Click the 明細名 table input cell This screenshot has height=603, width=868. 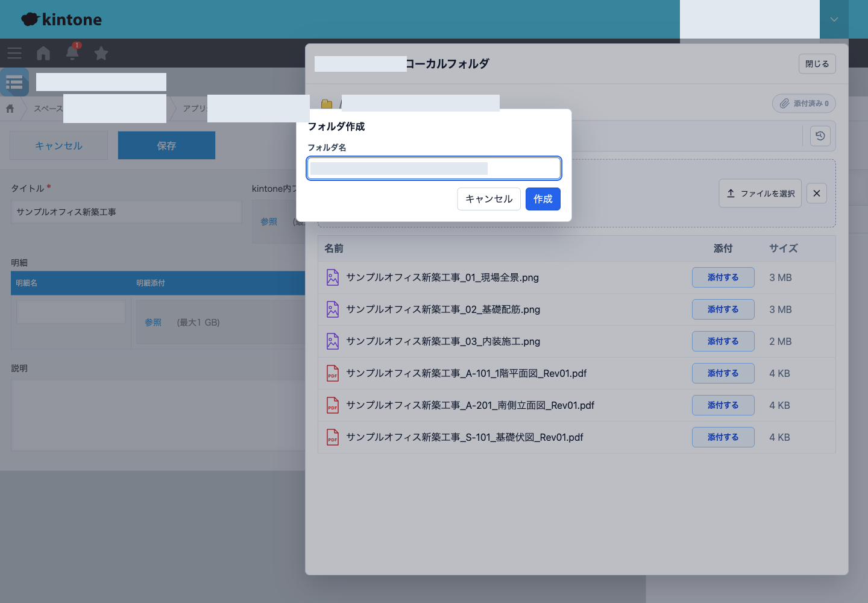tap(71, 312)
